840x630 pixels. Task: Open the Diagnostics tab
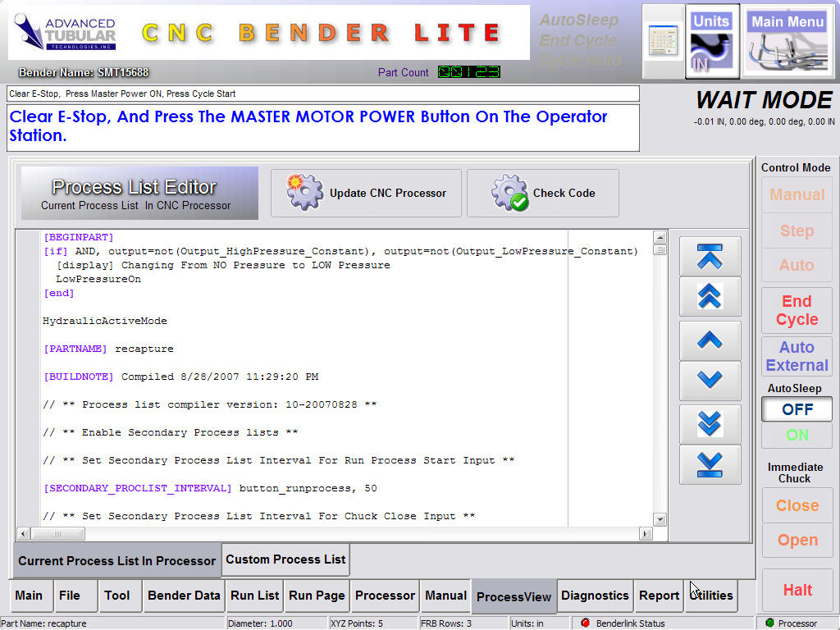tap(595, 596)
